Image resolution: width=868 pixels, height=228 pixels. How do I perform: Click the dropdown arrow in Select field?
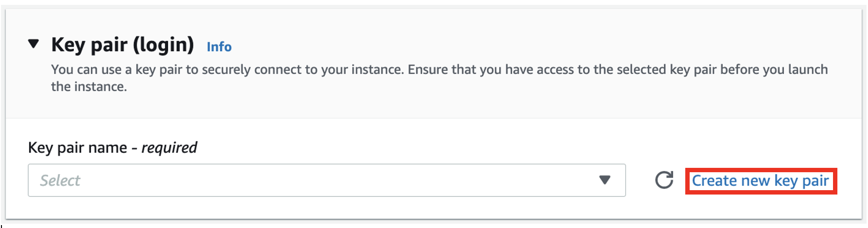[605, 180]
